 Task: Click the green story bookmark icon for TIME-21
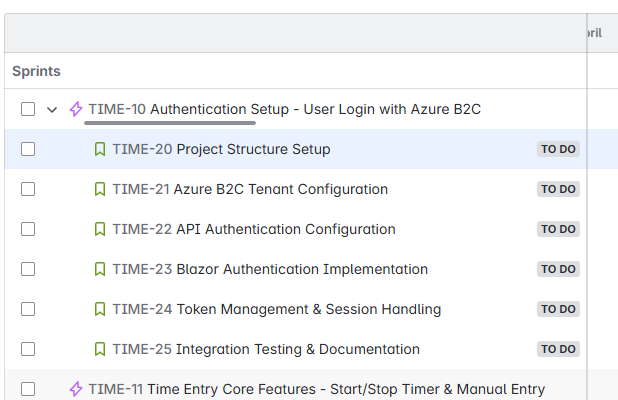click(x=100, y=189)
